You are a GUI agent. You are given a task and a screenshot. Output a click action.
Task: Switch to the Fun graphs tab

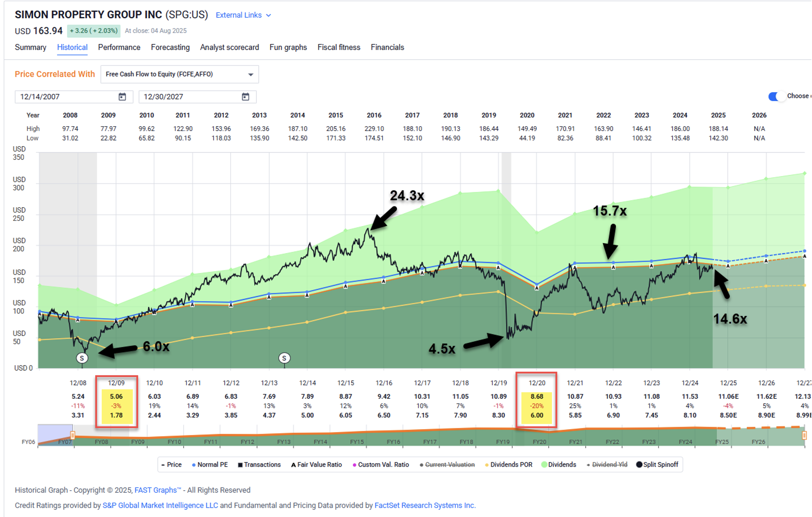click(288, 47)
